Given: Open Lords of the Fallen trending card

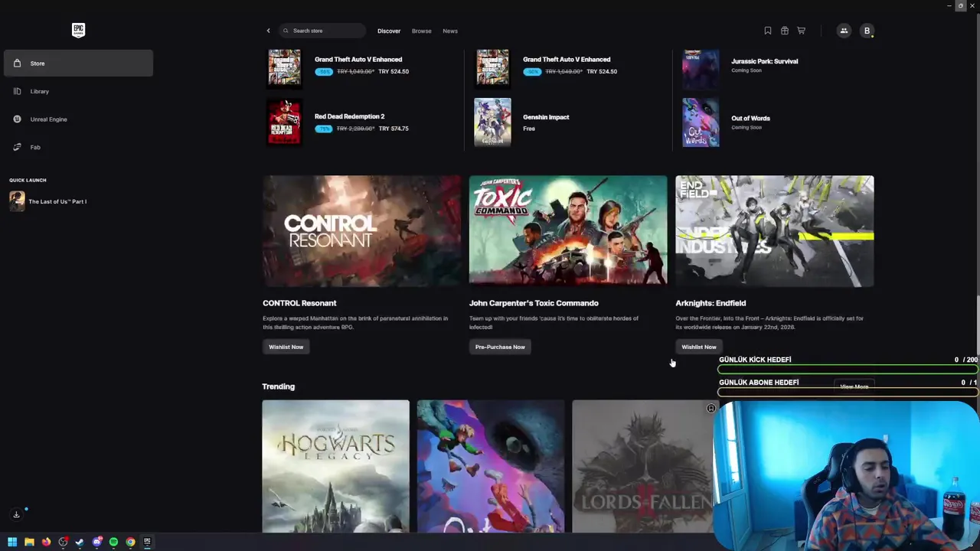Looking at the screenshot, I should (x=642, y=466).
